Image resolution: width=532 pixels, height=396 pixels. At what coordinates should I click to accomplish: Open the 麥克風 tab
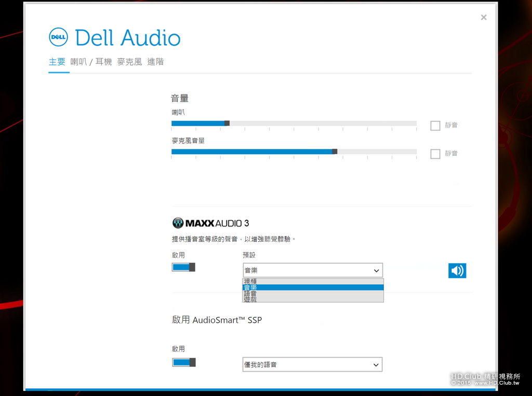(129, 62)
